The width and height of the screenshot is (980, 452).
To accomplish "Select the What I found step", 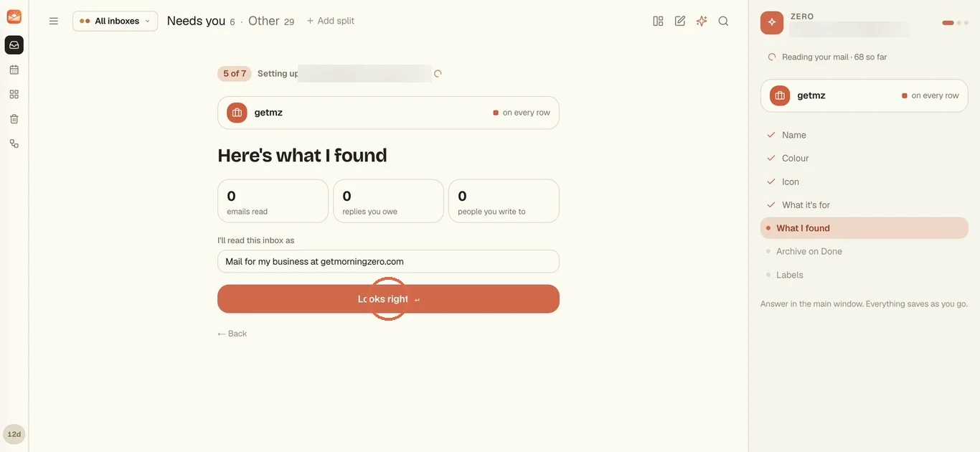I will pos(864,228).
